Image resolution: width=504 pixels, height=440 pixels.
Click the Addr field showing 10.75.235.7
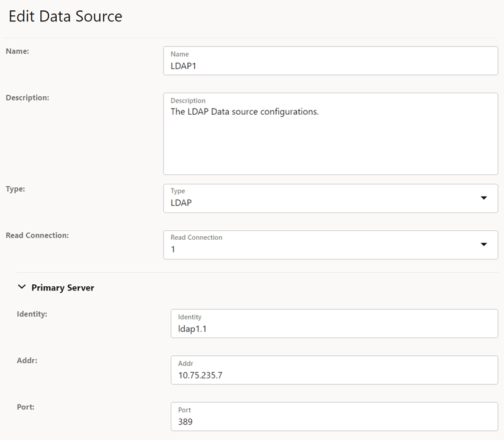tap(333, 375)
